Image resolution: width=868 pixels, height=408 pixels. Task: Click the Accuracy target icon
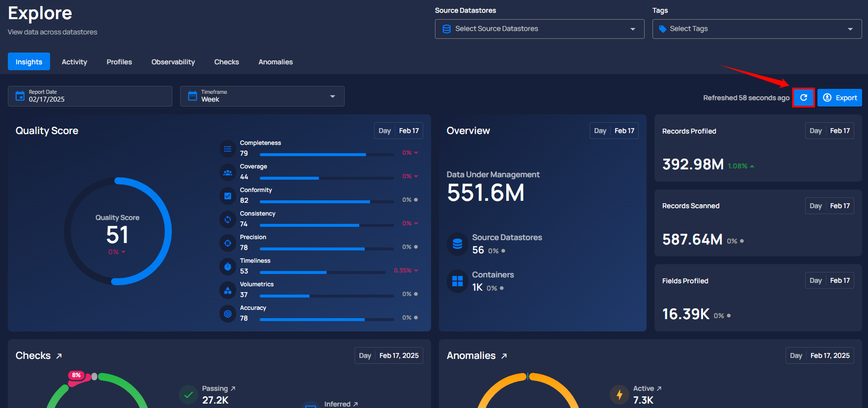228,314
